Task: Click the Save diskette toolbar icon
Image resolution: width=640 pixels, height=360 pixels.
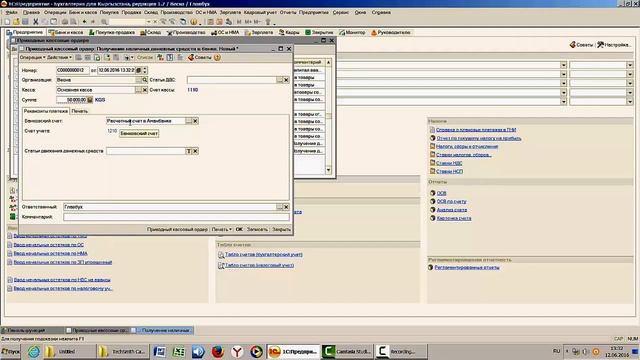Action: [25, 22]
